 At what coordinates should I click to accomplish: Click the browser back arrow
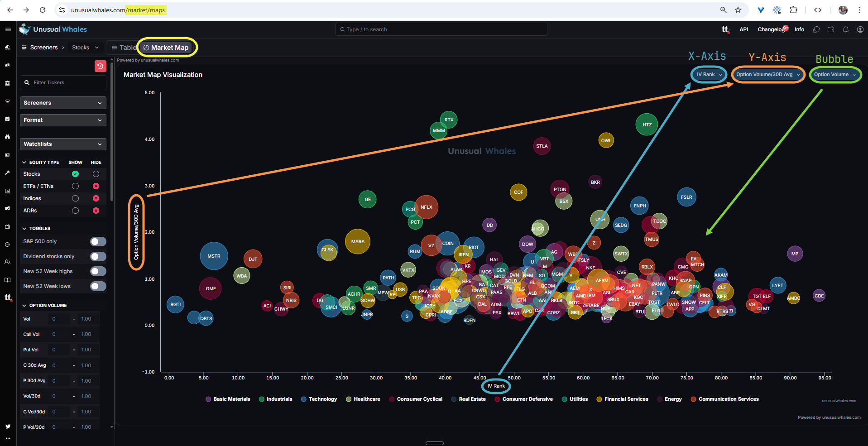point(10,10)
